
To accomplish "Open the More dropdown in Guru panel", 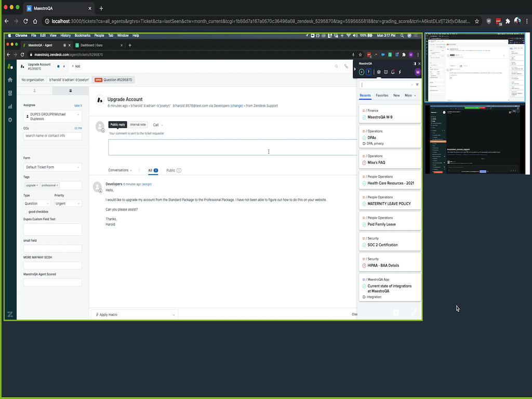I will tap(410, 96).
